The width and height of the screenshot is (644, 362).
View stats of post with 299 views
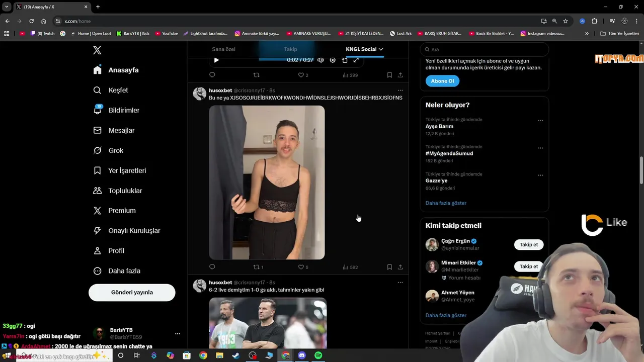[x=350, y=75]
